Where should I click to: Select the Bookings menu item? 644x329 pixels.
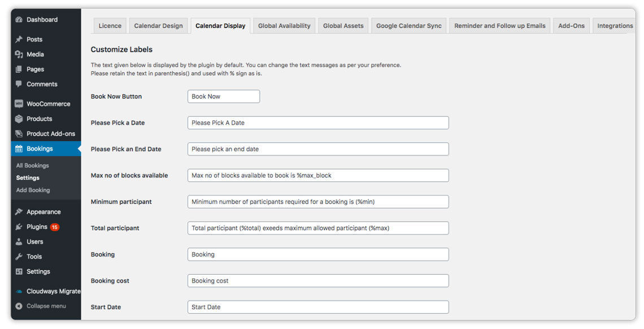(x=46, y=149)
